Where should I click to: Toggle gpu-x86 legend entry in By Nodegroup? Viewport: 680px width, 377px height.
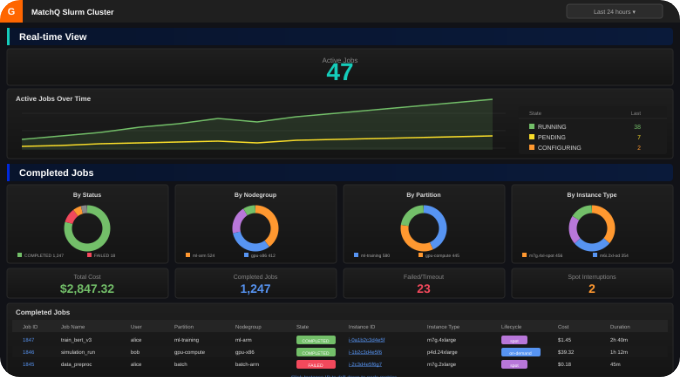click(260, 255)
